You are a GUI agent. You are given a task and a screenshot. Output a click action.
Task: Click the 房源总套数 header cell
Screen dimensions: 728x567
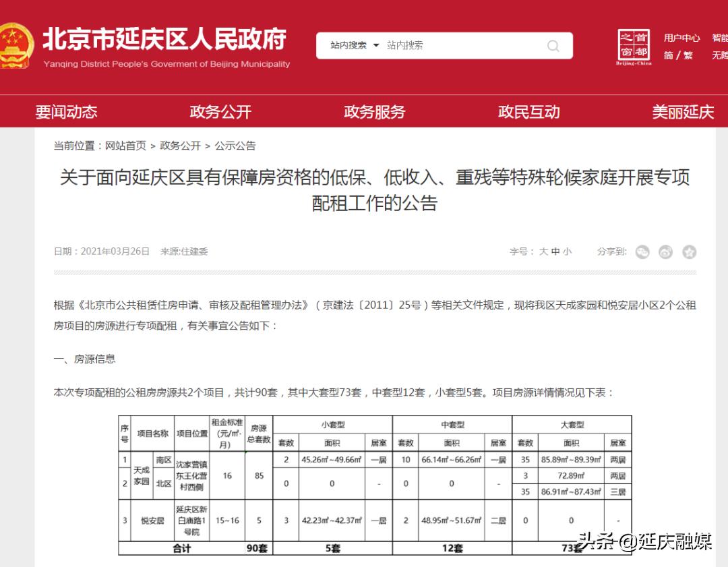[259, 434]
